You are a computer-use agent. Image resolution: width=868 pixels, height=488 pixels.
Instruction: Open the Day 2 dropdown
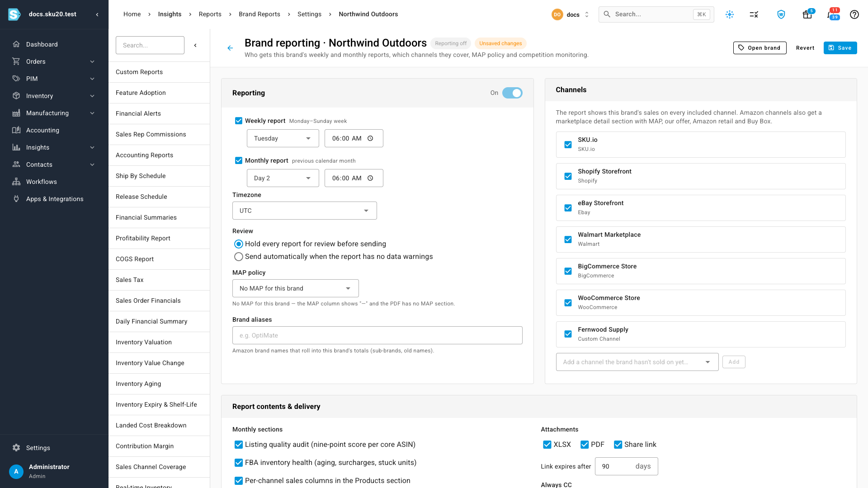click(x=283, y=178)
